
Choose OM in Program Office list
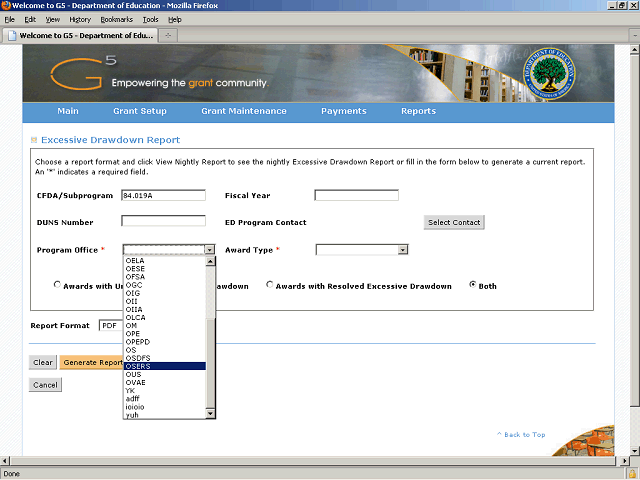coord(165,326)
